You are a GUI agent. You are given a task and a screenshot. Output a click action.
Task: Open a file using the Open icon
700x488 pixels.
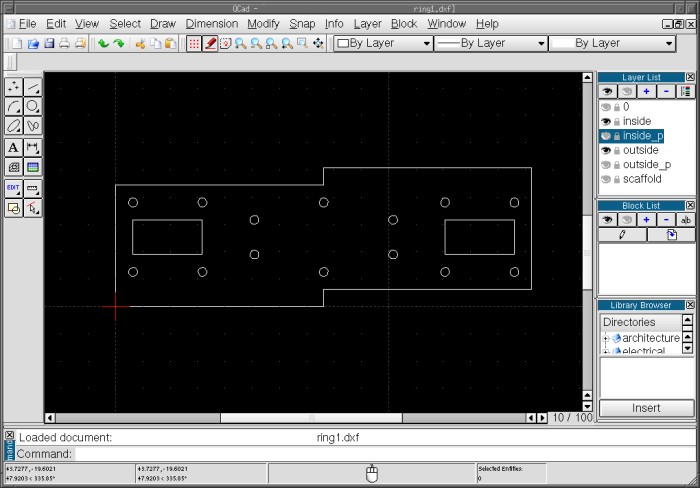(x=33, y=43)
